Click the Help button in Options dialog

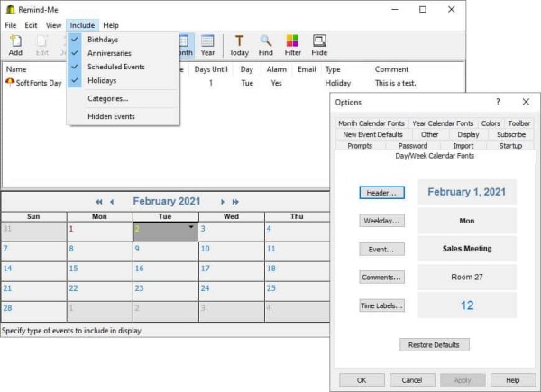tap(513, 380)
